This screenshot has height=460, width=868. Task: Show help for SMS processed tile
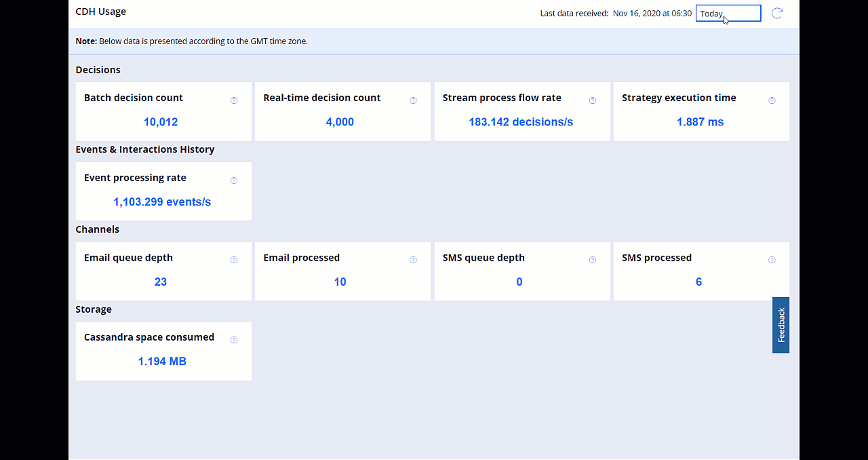[772, 260]
